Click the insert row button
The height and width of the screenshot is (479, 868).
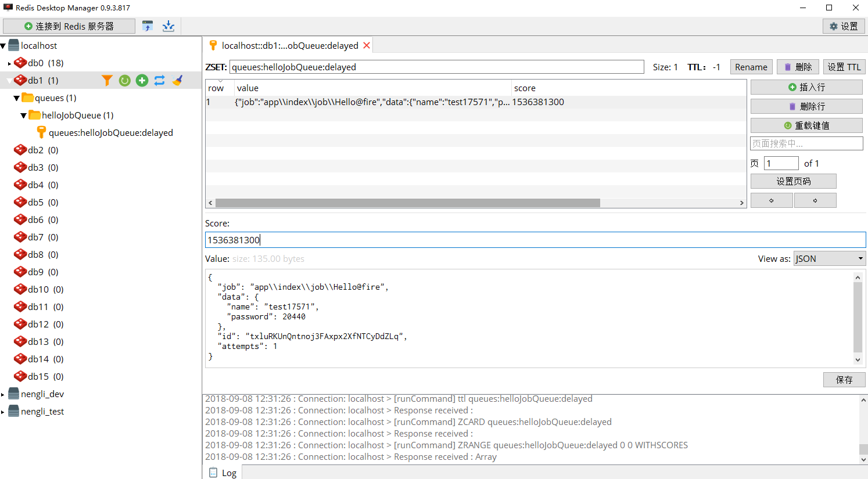[806, 87]
